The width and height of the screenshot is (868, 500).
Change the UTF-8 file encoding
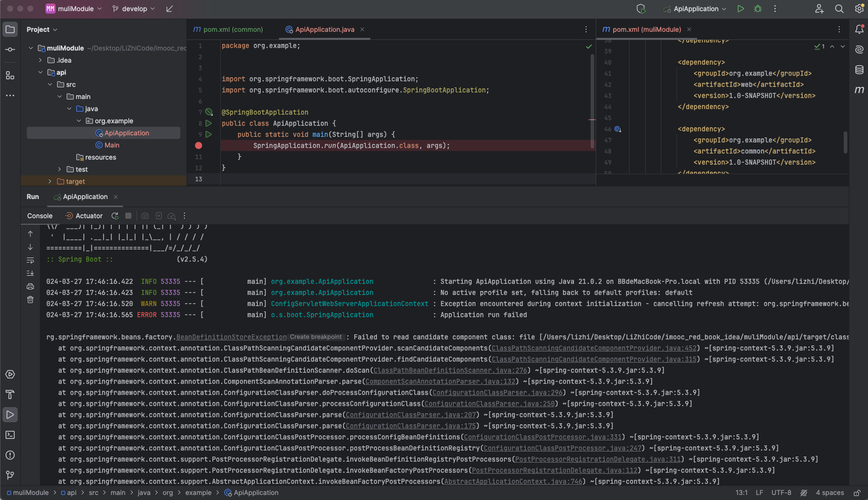(781, 493)
